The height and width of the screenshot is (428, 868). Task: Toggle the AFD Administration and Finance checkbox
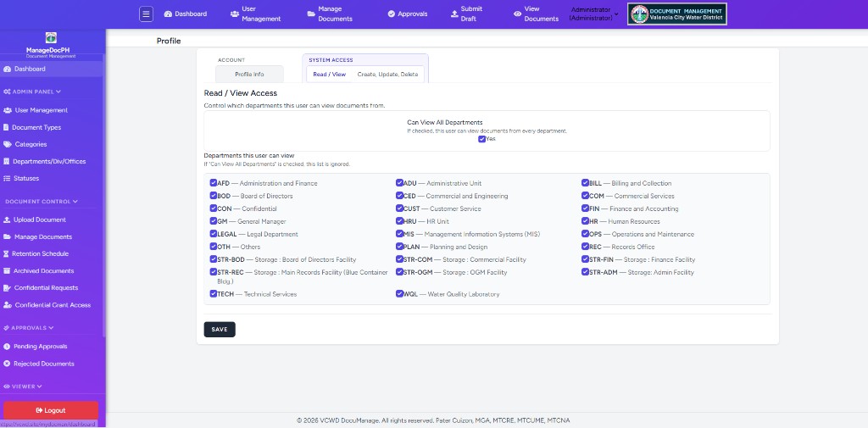point(213,183)
